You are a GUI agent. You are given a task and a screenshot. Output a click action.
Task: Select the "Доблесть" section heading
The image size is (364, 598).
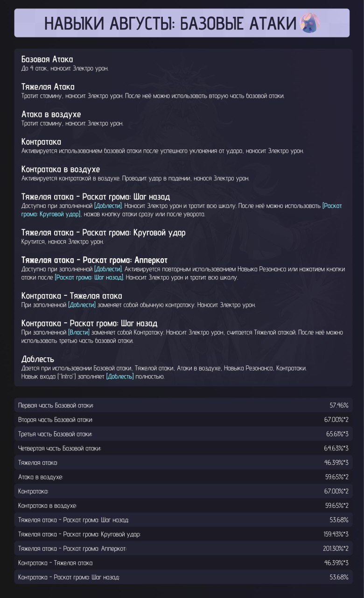pos(38,359)
